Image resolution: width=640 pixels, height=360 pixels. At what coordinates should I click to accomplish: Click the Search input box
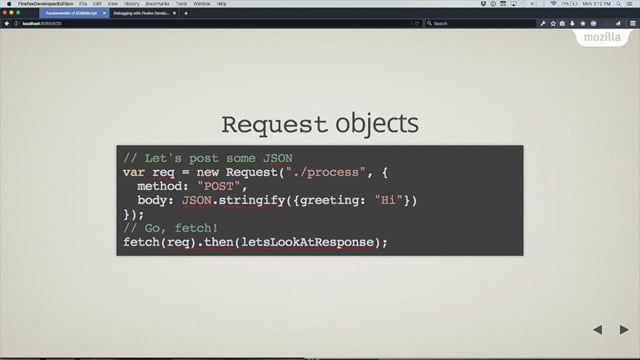[480, 24]
